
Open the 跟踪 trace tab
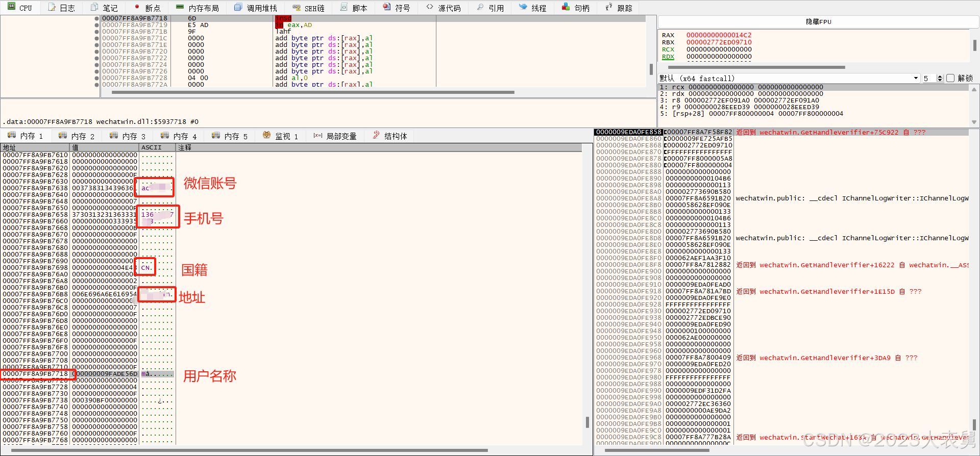point(618,8)
